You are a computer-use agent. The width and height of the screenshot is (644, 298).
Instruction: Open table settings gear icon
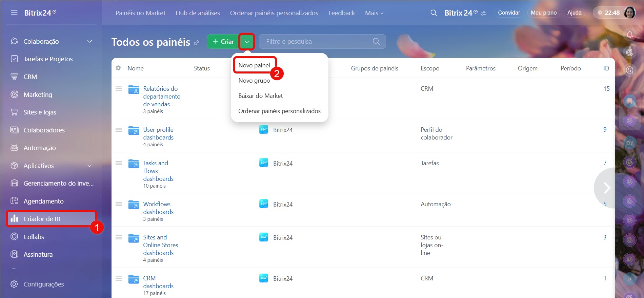tap(118, 68)
